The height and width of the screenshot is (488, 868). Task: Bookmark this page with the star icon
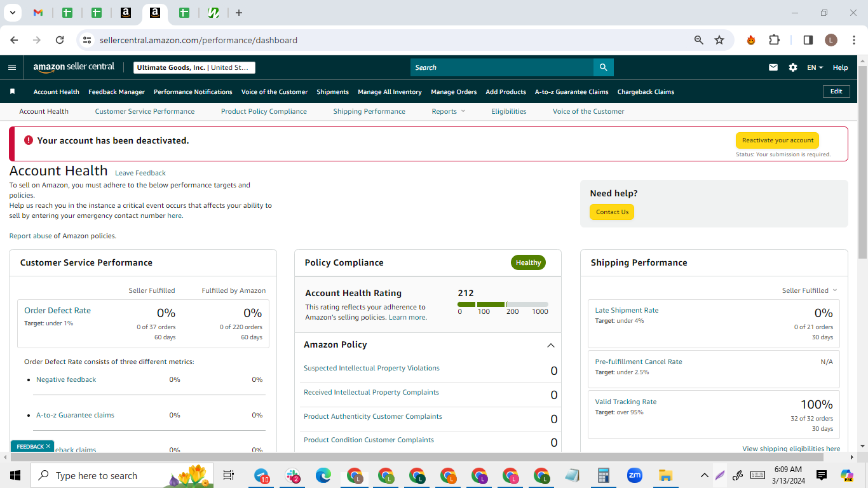(719, 40)
